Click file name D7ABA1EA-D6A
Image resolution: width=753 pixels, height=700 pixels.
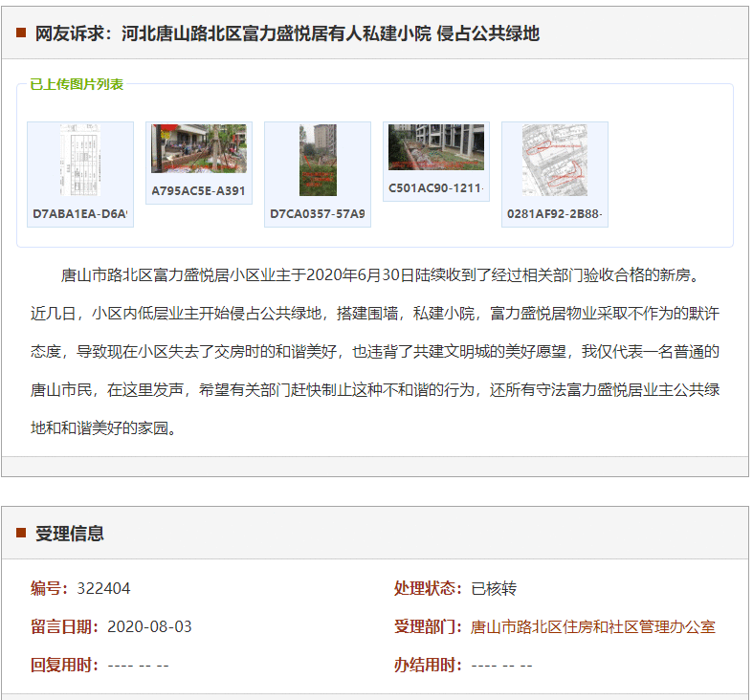click(80, 213)
